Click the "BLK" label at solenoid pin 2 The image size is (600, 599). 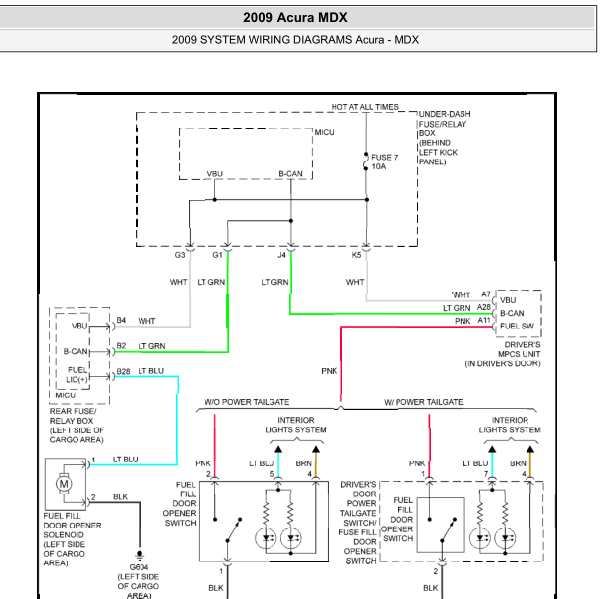120,496
